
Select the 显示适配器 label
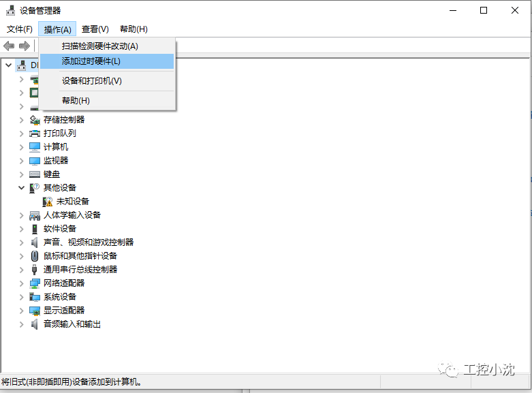[x=64, y=310]
